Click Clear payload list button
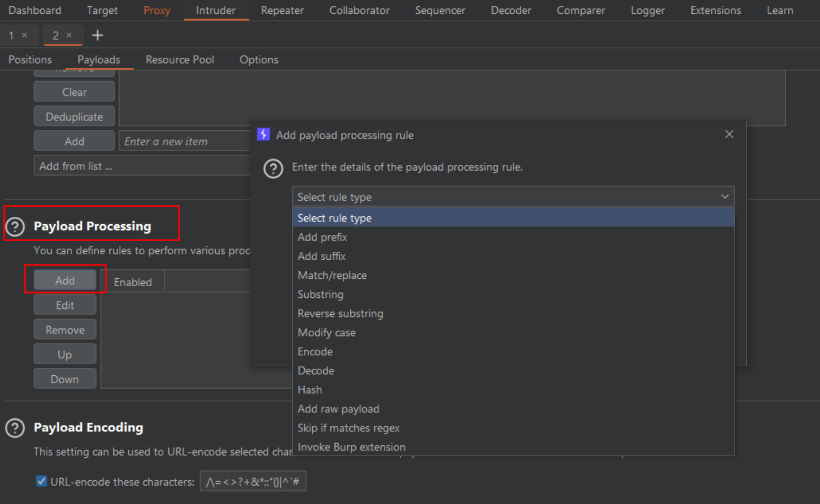 [74, 92]
